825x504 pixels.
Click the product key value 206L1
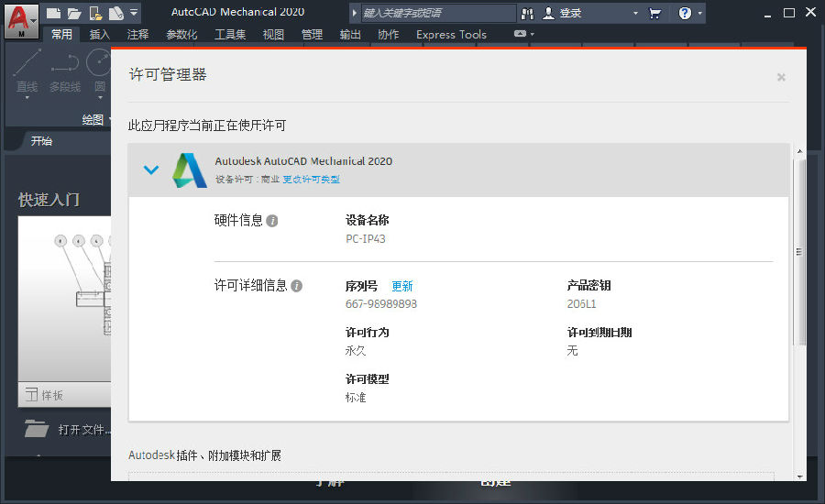(581, 304)
